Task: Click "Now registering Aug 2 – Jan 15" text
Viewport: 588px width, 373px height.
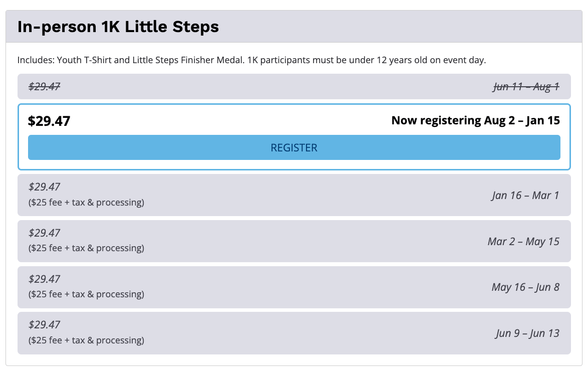Action: pyautogui.click(x=475, y=120)
